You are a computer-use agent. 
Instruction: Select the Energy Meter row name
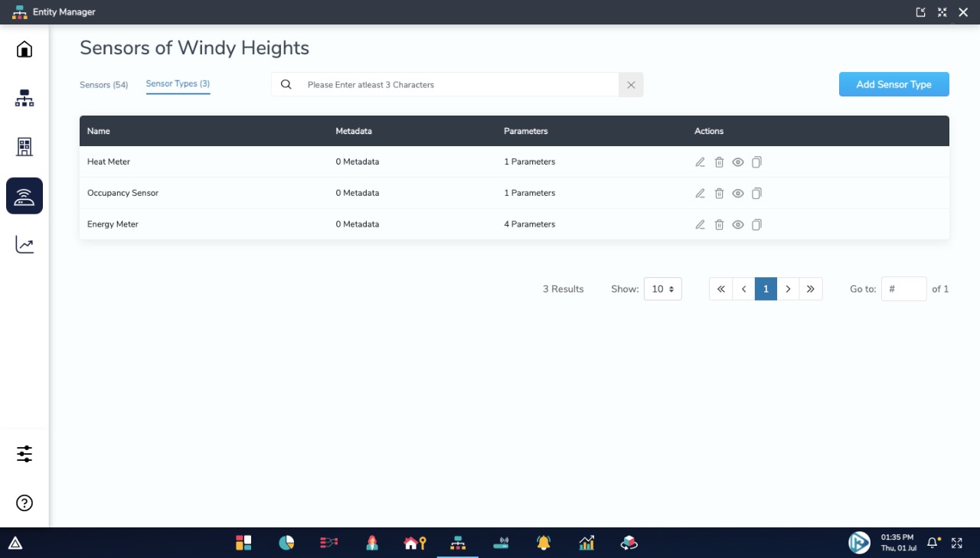[x=113, y=224]
